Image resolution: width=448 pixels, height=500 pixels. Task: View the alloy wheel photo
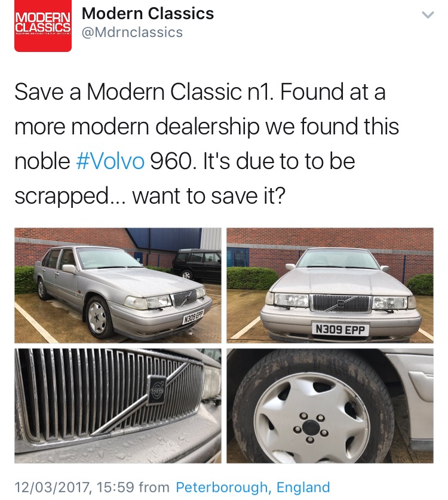(x=330, y=406)
